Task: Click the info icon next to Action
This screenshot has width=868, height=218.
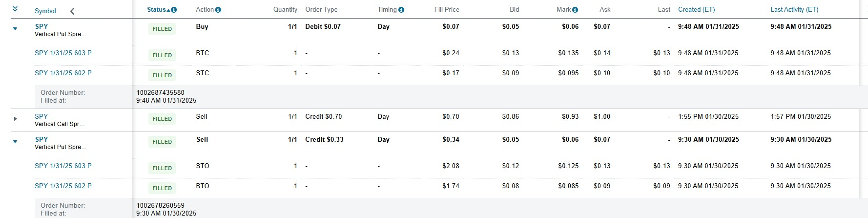Action: coord(218,10)
